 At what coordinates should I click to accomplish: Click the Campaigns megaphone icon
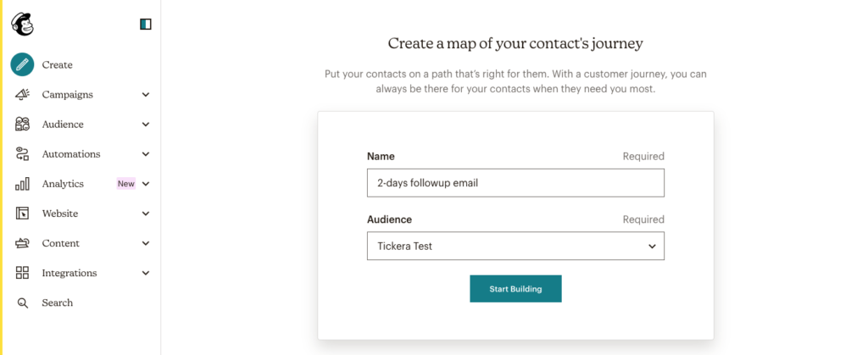point(22,95)
